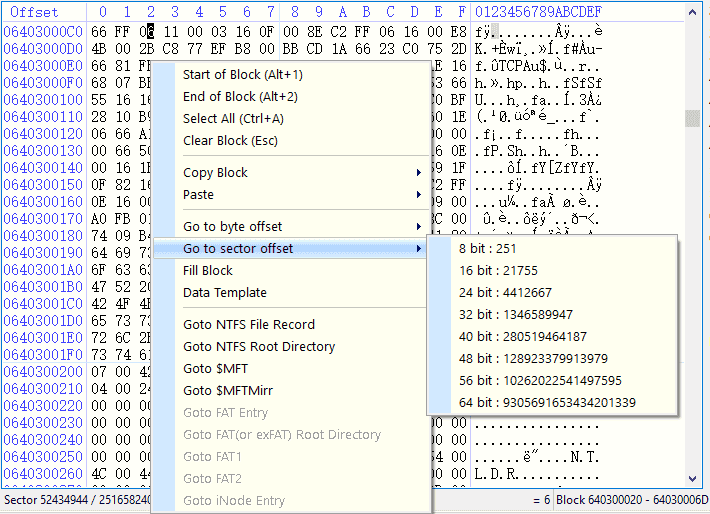The height and width of the screenshot is (514, 710).
Task: Click scroll up arrow of vertical scrollbar
Action: 692,12
